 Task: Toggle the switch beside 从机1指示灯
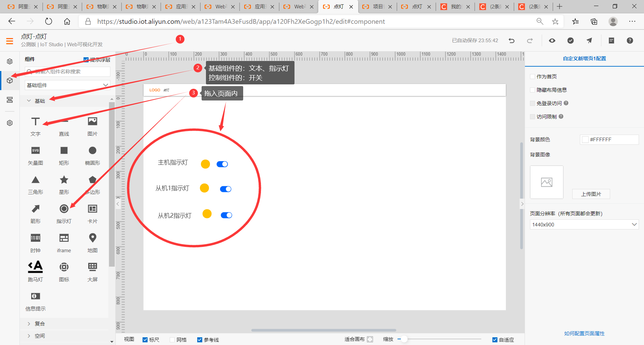(225, 189)
